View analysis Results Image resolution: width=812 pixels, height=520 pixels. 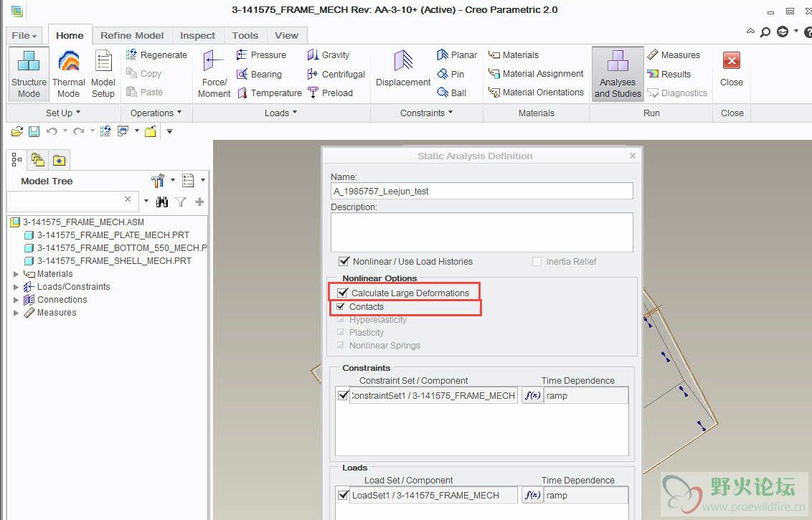[669, 74]
